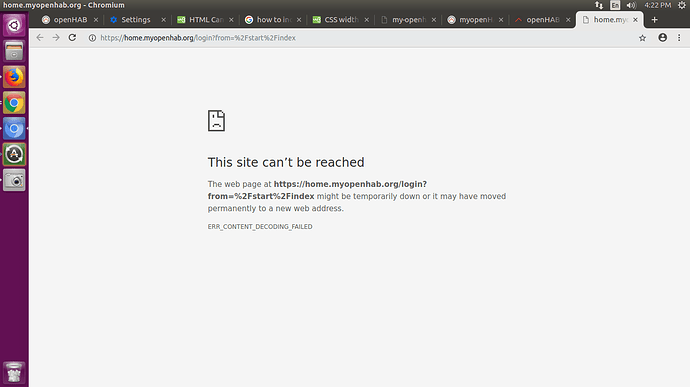Screen dimensions: 690x387
Task: Bookmark this page with star icon
Action: (642, 38)
